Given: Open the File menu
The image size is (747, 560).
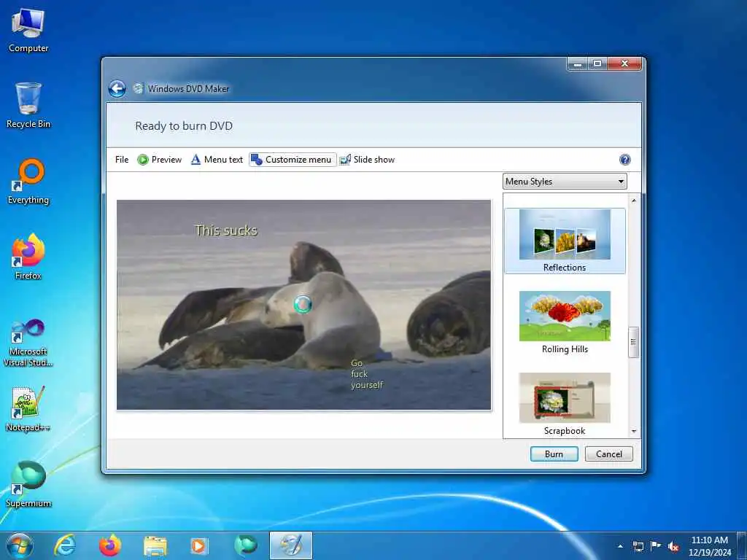Looking at the screenshot, I should [122, 160].
